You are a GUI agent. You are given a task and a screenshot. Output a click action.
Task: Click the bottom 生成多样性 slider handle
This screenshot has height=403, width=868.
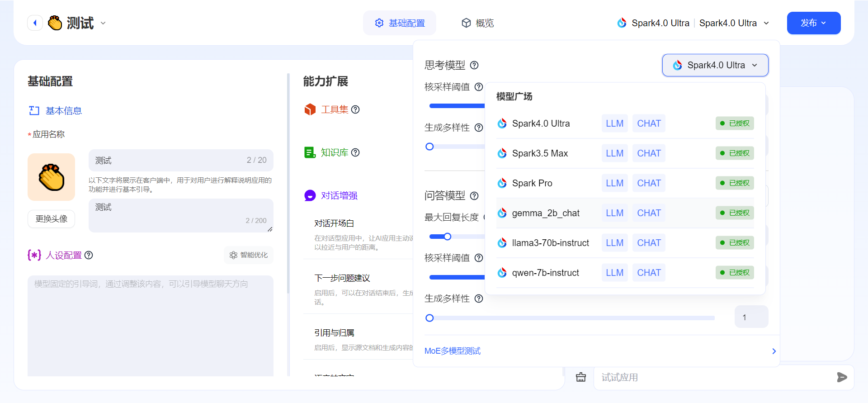point(430,318)
